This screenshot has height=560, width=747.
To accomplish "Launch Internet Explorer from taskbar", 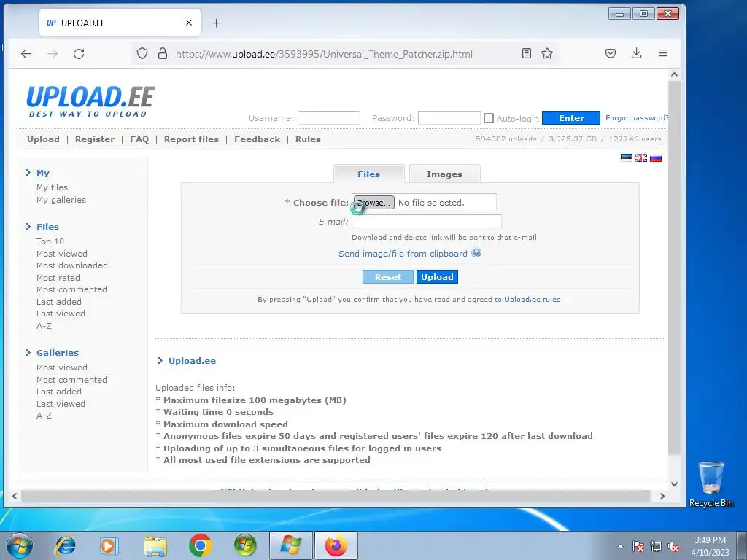I will pos(65,545).
